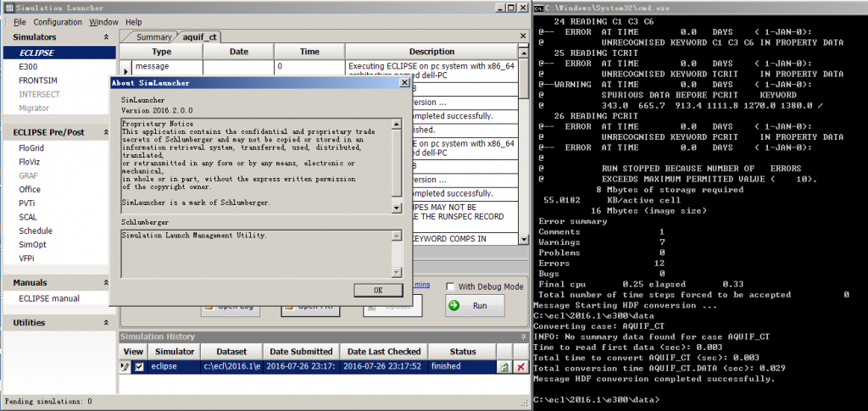Close the aquif_ct tab with the X
The height and width of the screenshot is (411, 868).
point(522,36)
